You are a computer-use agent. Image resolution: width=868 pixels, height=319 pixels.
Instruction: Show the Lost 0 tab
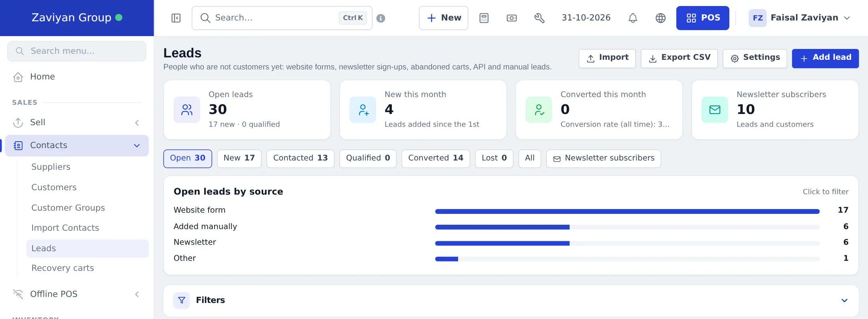click(x=494, y=158)
